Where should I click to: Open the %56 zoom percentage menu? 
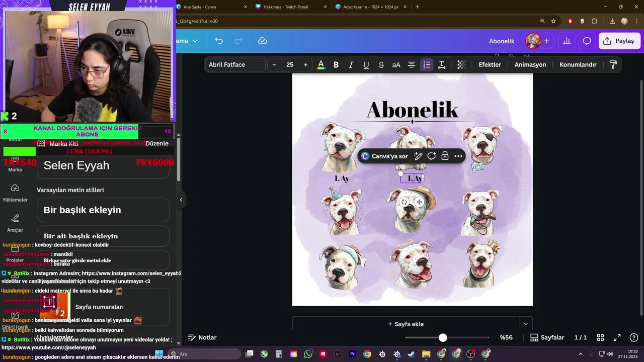(x=506, y=338)
